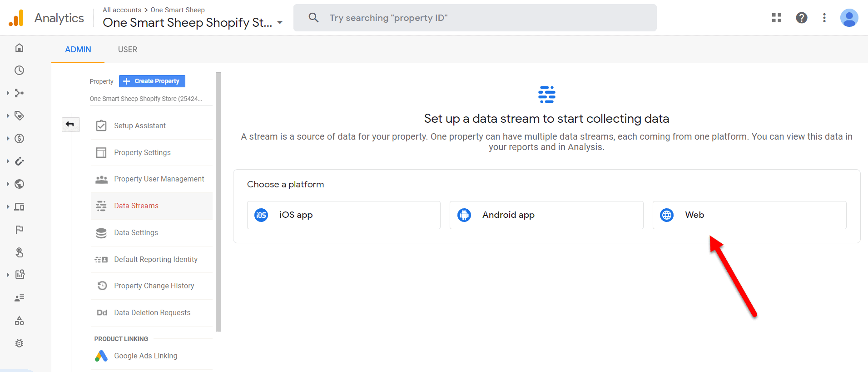Open the Analysis chart-search icon
The image size is (868, 372).
(20, 275)
